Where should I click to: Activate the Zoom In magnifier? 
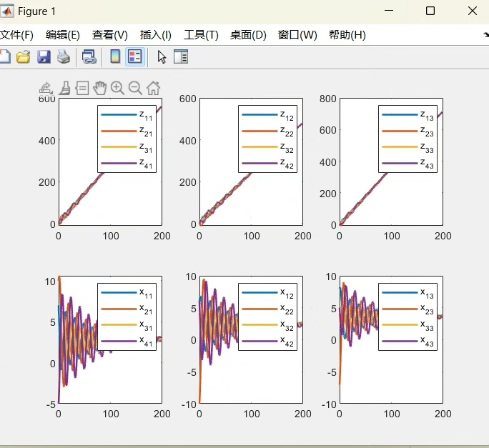[x=117, y=88]
